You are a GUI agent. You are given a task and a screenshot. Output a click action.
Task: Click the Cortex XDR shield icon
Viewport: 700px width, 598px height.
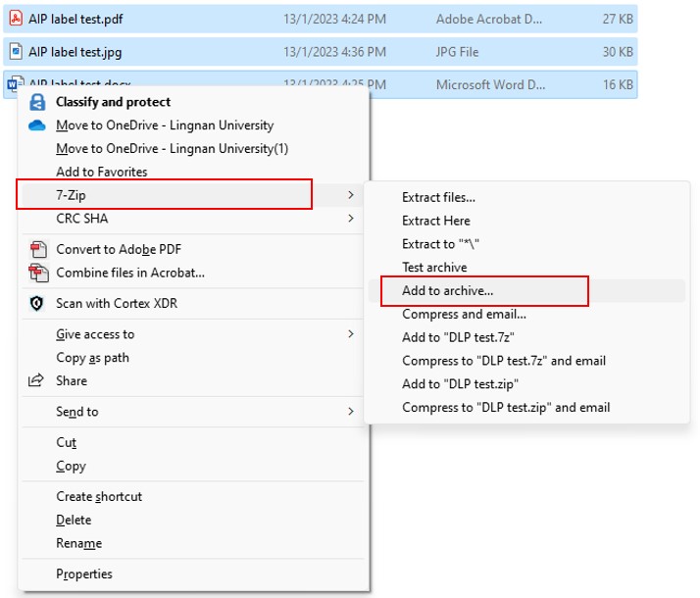coord(36,304)
